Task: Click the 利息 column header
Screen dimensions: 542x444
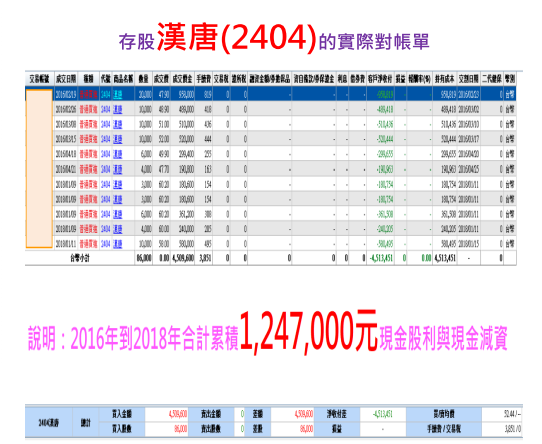Action: 342,79
